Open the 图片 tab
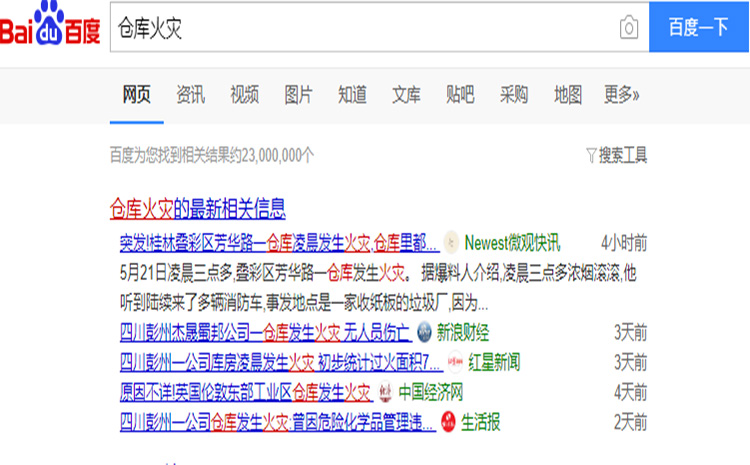750x465 pixels. (x=298, y=95)
